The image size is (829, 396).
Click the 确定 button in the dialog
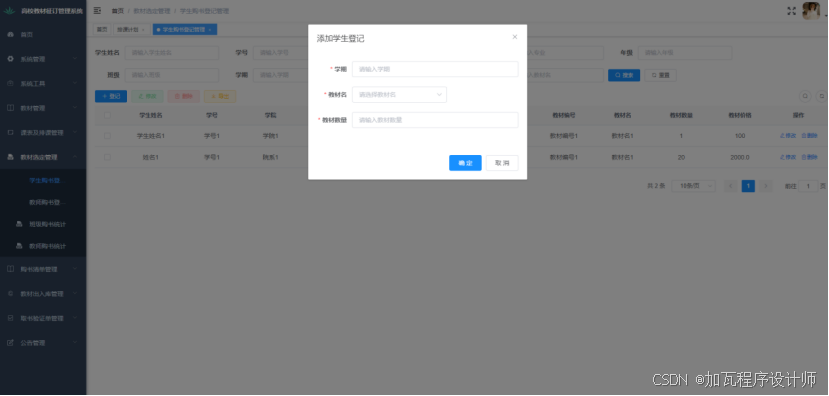coord(465,163)
